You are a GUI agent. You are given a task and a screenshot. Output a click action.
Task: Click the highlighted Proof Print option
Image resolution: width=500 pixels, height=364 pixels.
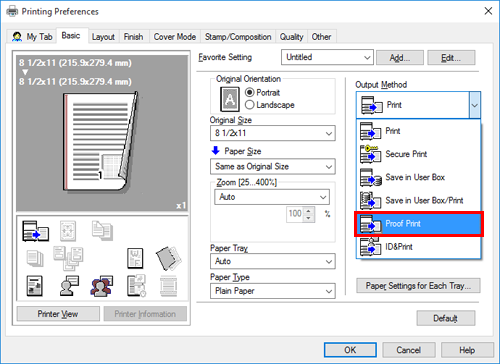[x=419, y=224]
